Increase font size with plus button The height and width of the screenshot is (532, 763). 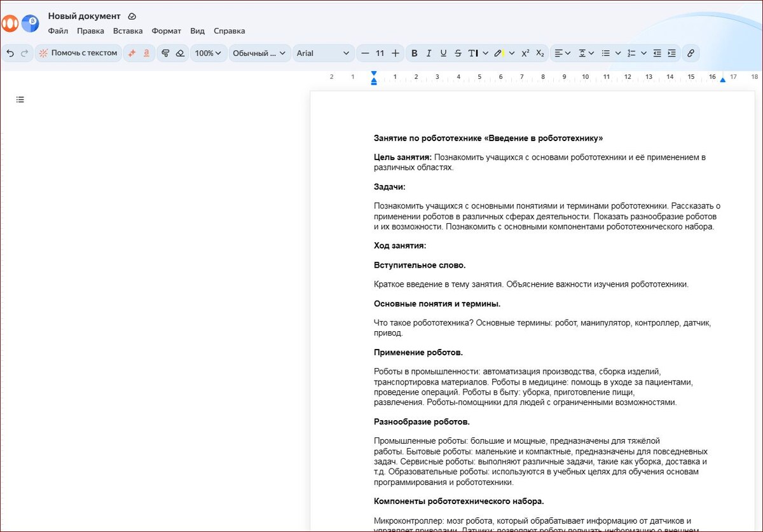click(395, 53)
